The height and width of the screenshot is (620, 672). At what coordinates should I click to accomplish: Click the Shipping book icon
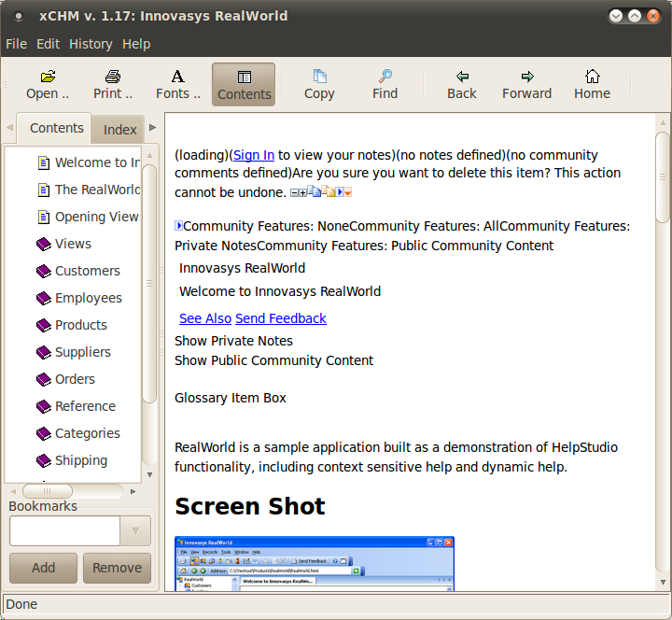44,460
